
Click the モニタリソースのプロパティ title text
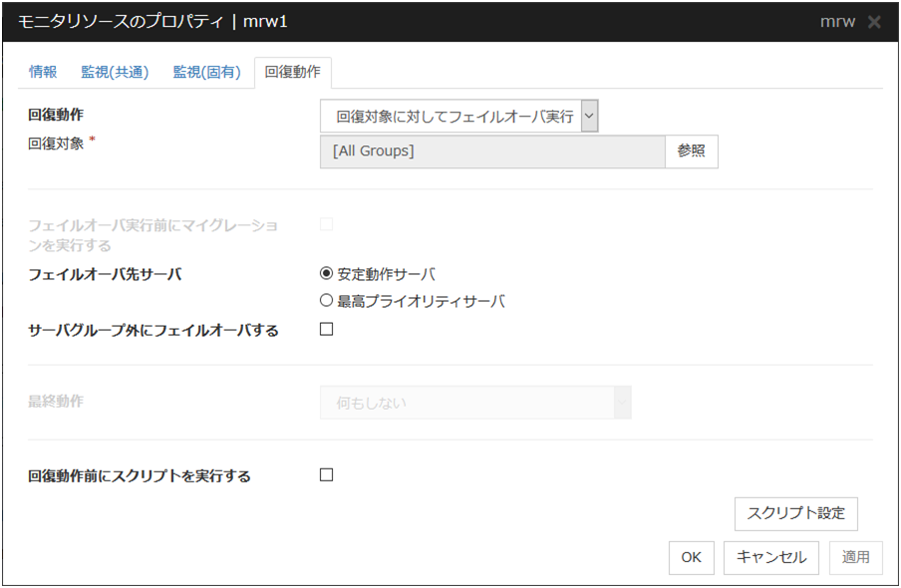pos(118,22)
